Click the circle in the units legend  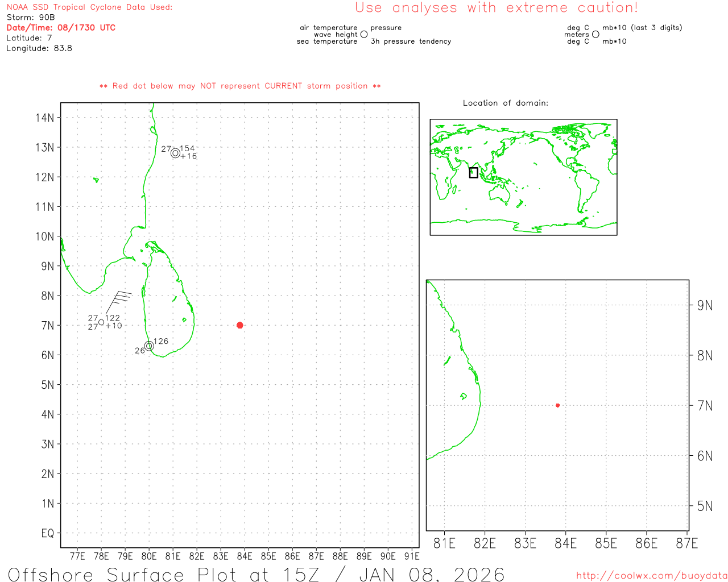point(595,35)
